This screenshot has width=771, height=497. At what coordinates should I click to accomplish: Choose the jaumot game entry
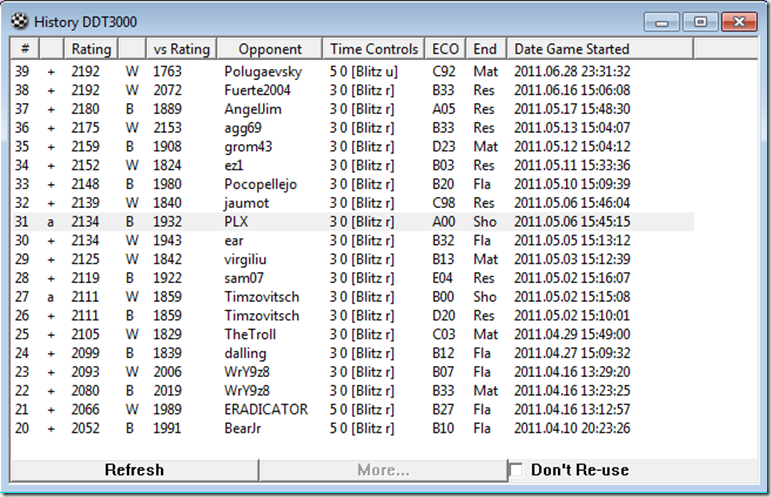tap(353, 203)
